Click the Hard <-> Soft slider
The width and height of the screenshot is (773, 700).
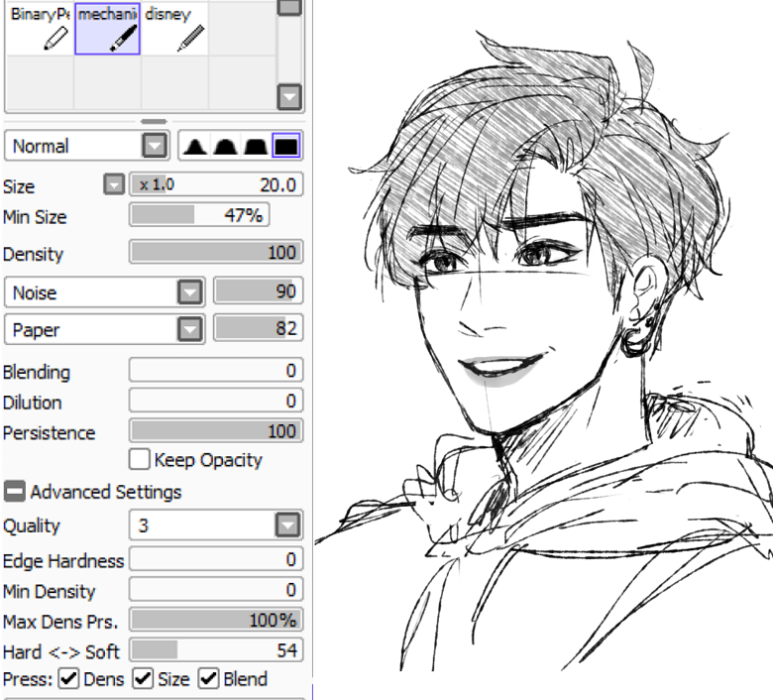pyautogui.click(x=216, y=650)
